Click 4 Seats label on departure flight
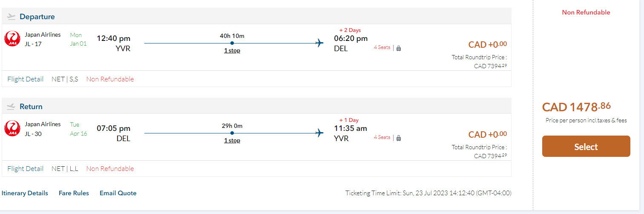This screenshot has width=644, height=214. click(382, 47)
